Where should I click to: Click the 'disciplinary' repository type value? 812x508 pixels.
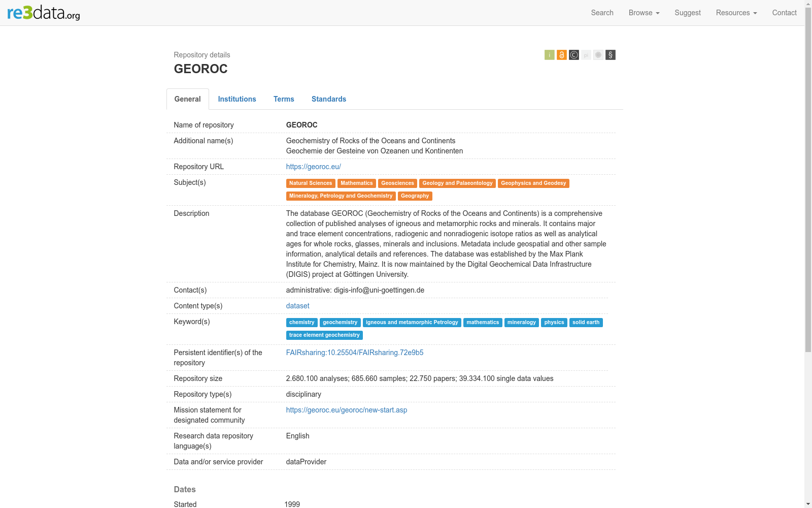click(303, 394)
